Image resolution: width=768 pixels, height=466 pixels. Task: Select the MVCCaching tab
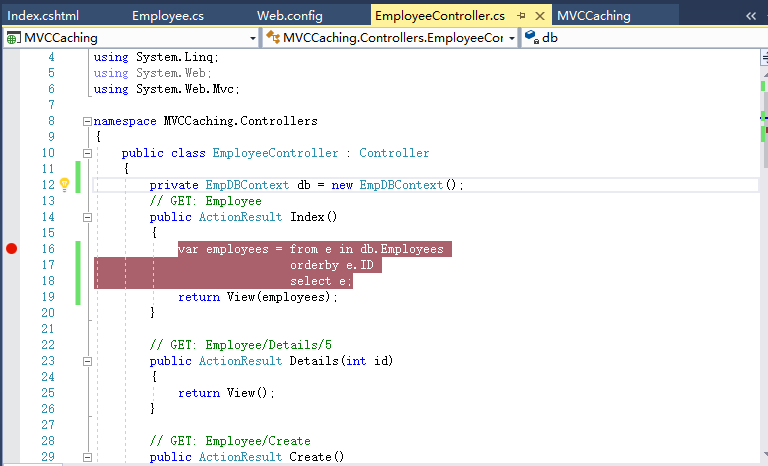593,16
